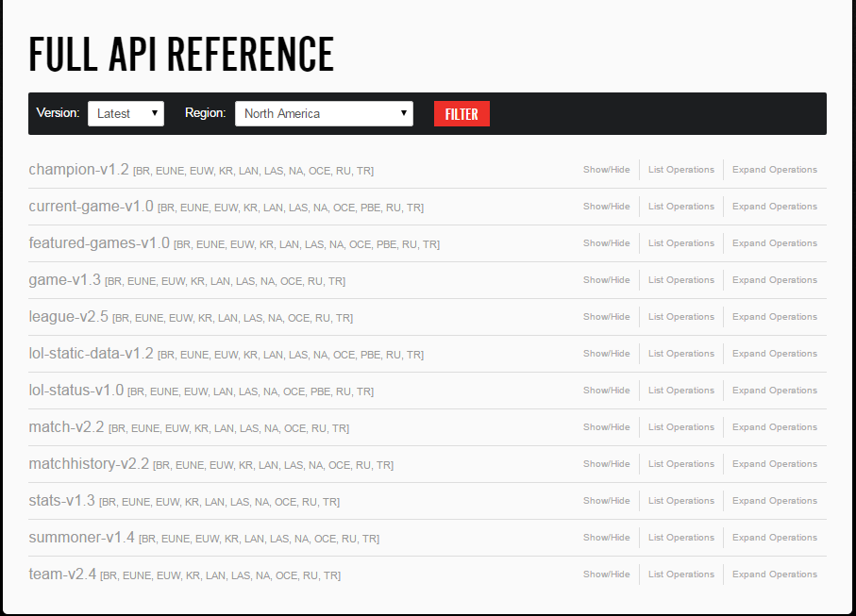Show/Hide the matchhistory-v2.2 row
Screen dimensions: 856x616
[x=607, y=464]
